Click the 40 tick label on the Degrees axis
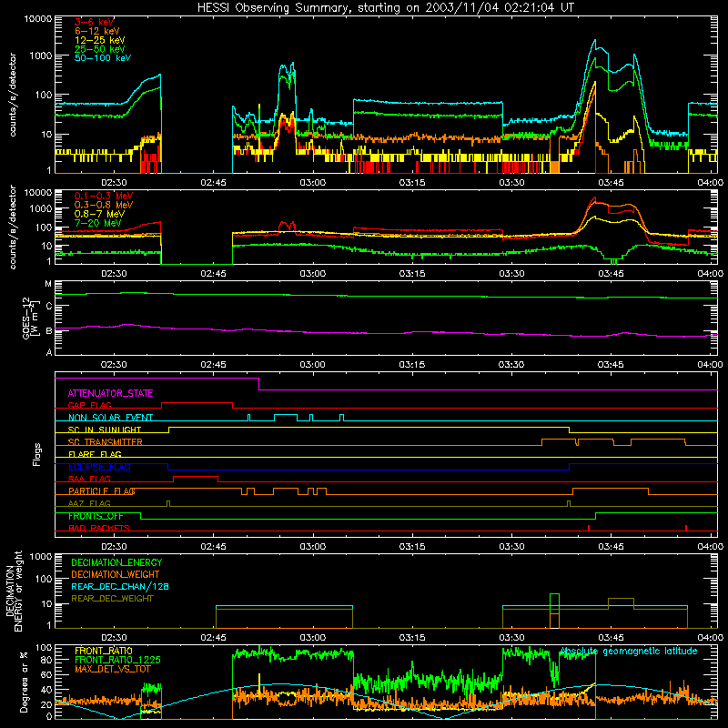 pos(46,690)
